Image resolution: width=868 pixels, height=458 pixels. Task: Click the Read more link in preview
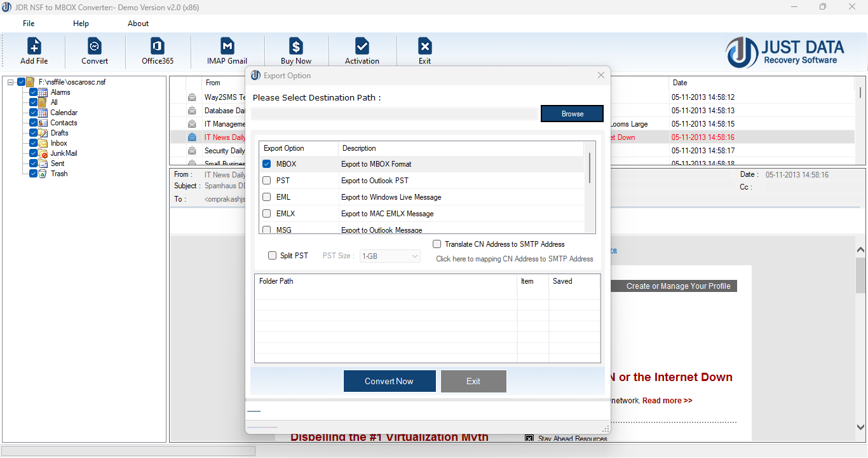click(667, 401)
